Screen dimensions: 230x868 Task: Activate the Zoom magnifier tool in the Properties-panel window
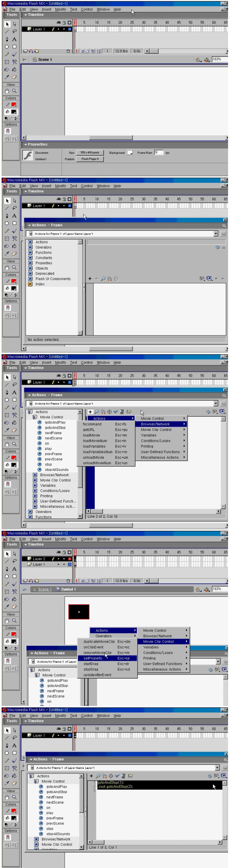coord(15,91)
